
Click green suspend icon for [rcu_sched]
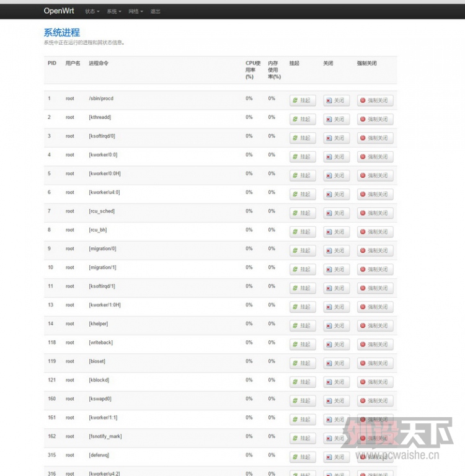click(x=295, y=213)
